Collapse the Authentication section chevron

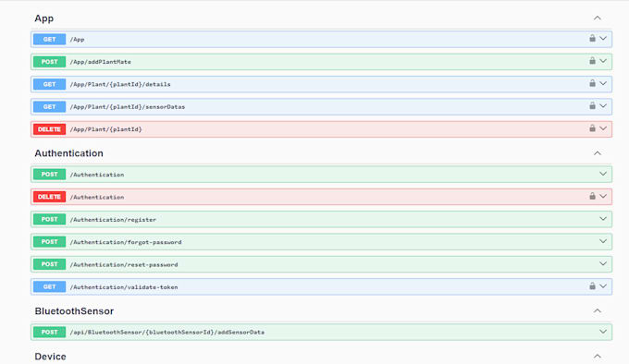click(598, 153)
